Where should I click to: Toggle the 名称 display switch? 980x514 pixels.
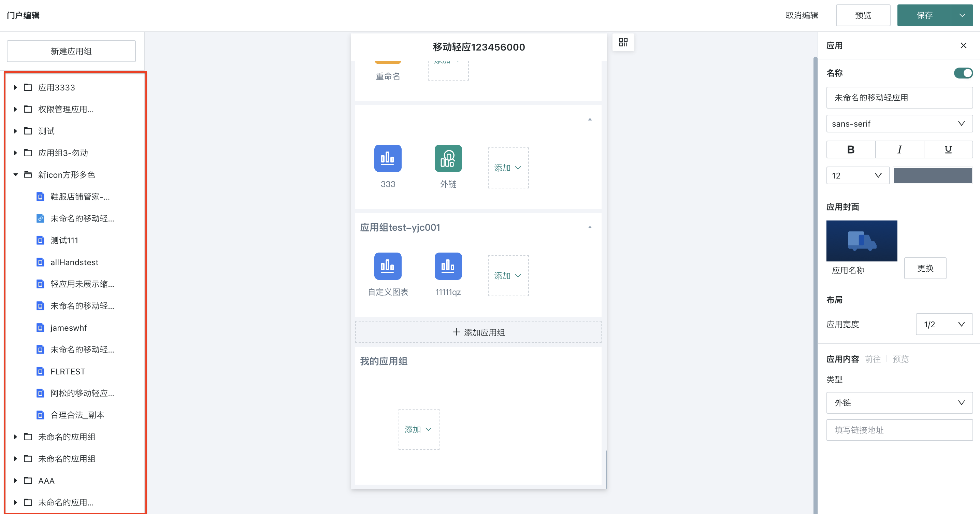[963, 73]
